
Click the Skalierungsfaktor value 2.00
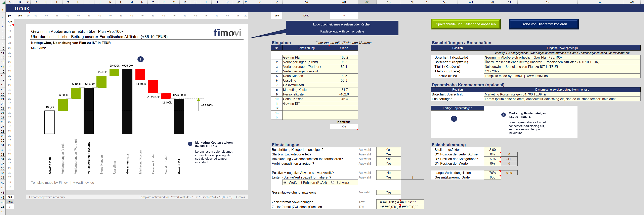point(492,150)
